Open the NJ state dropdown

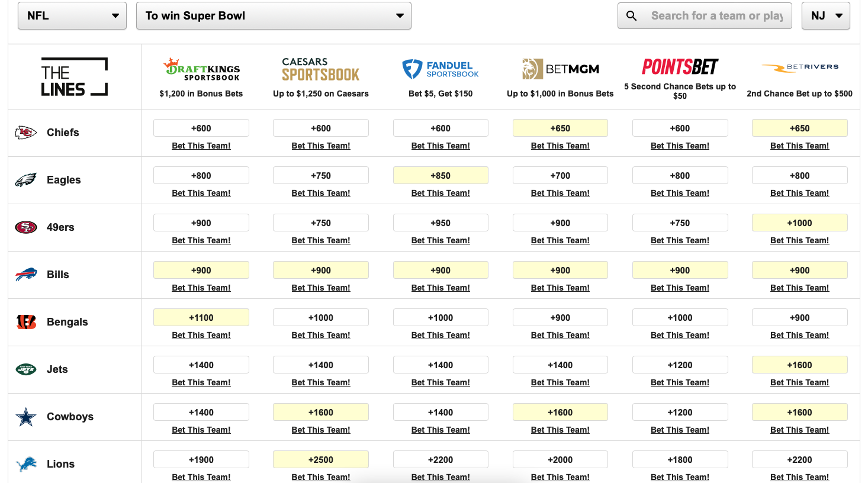tap(826, 16)
